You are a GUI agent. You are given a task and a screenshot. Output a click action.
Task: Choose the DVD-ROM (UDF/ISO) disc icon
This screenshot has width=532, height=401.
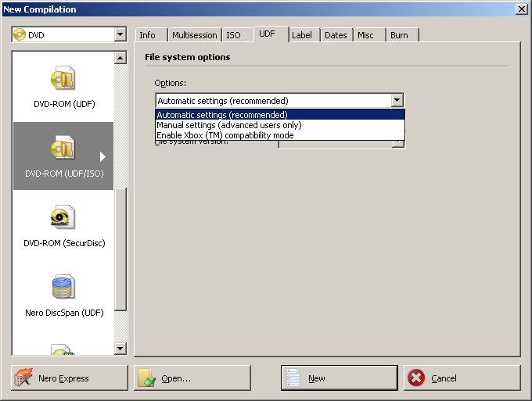(x=63, y=148)
